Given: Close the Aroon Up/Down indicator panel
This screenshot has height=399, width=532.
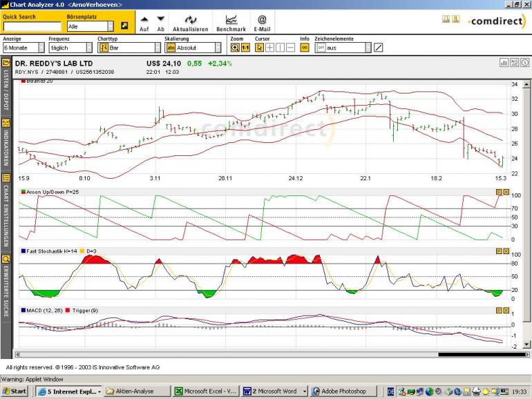Looking at the screenshot, I should [x=506, y=192].
